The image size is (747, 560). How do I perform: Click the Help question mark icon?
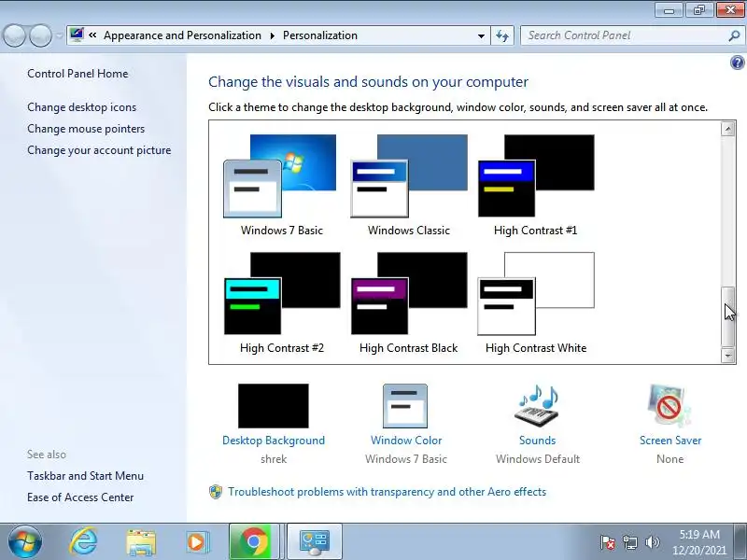[737, 63]
